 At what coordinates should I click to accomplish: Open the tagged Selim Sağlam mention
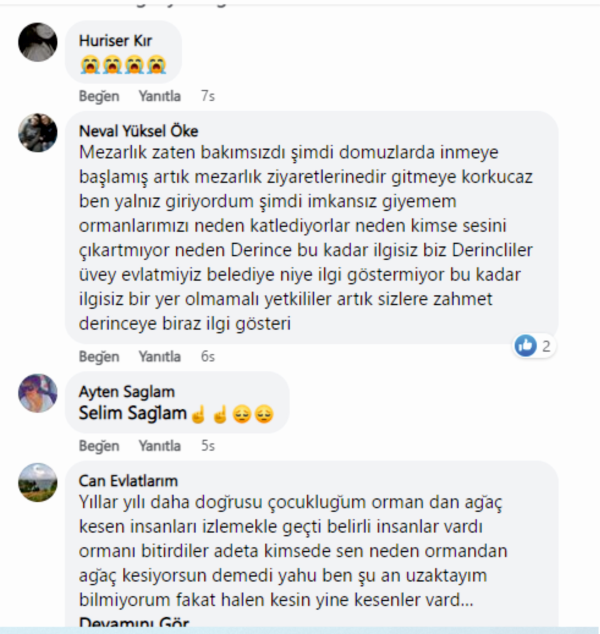coord(133,414)
